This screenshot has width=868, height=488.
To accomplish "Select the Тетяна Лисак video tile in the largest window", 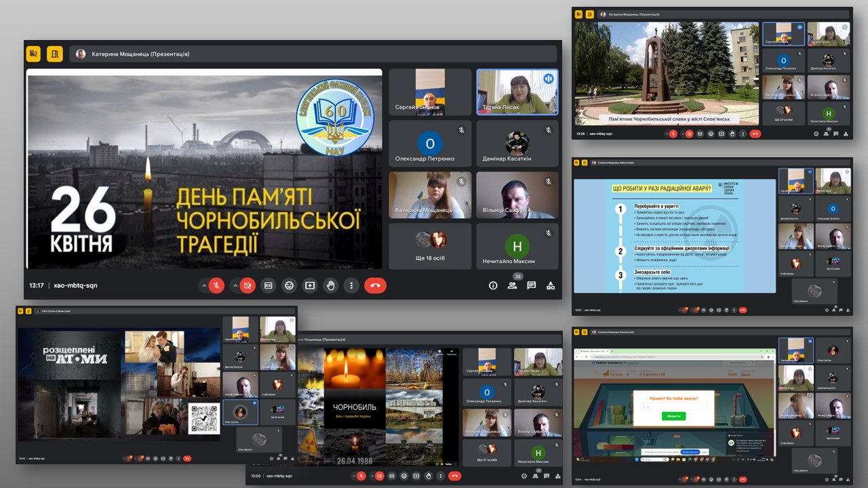I will click(x=517, y=92).
